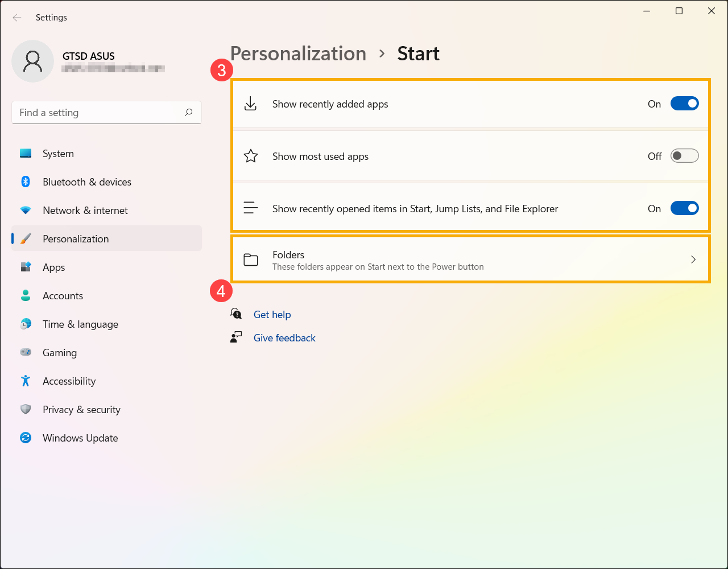This screenshot has height=569, width=728.
Task: Open the Folders row by its title
Action: [288, 255]
